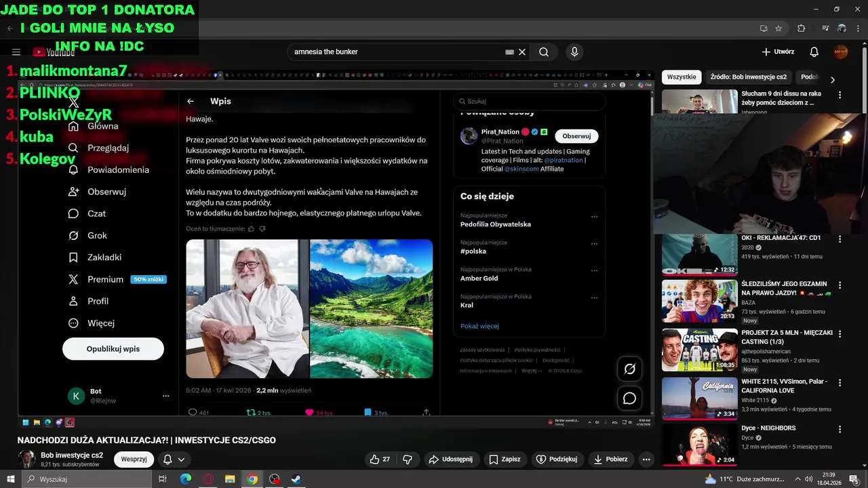Launch Microsoft Edge from taskbar

[186, 479]
